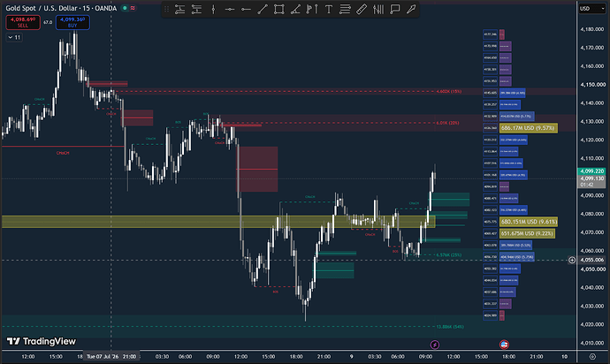Select the Trend Line drawing tool

click(263, 10)
